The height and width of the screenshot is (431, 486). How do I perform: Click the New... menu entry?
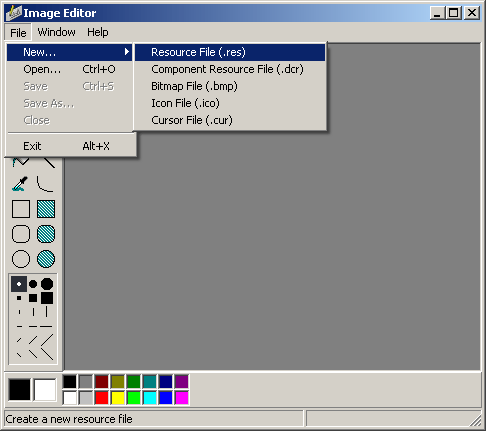pos(70,52)
